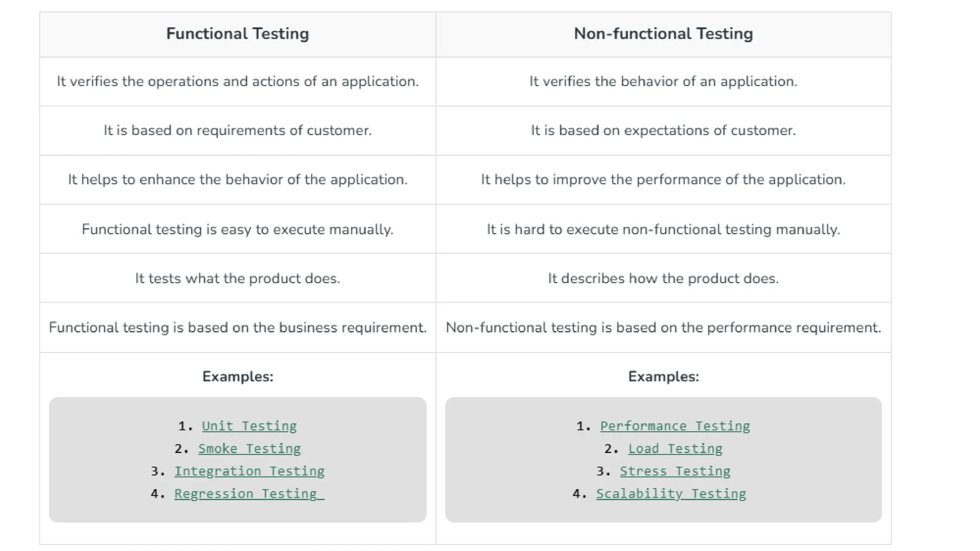Open the Regression Testing link

click(x=249, y=493)
